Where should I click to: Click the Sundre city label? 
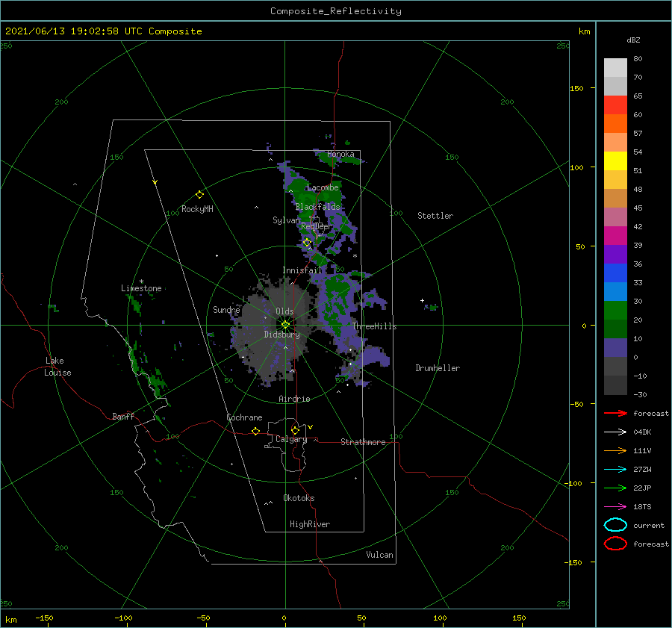point(226,309)
